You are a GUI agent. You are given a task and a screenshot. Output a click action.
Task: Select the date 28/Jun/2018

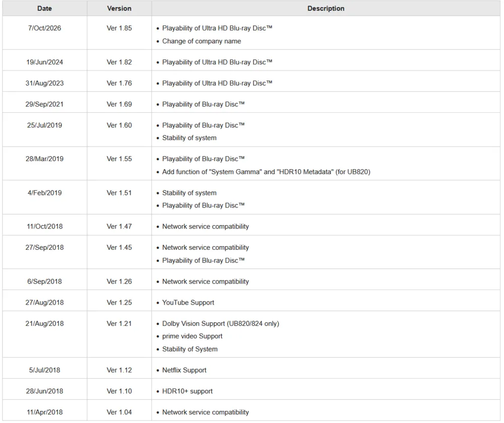[44, 391]
